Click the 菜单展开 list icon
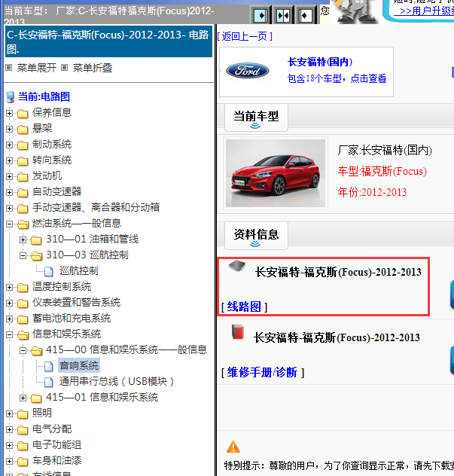The height and width of the screenshot is (476, 454). click(9, 67)
